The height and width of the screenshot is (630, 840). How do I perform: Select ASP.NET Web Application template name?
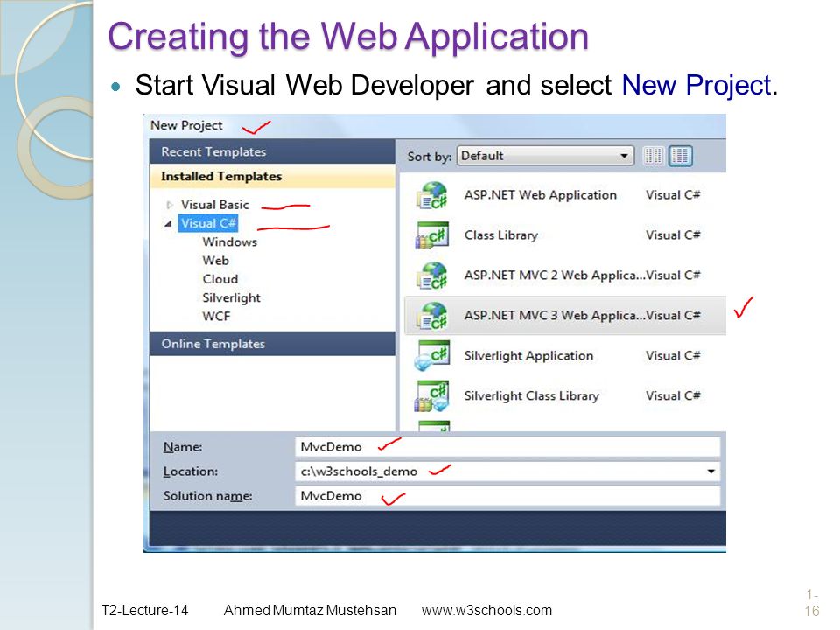click(541, 195)
